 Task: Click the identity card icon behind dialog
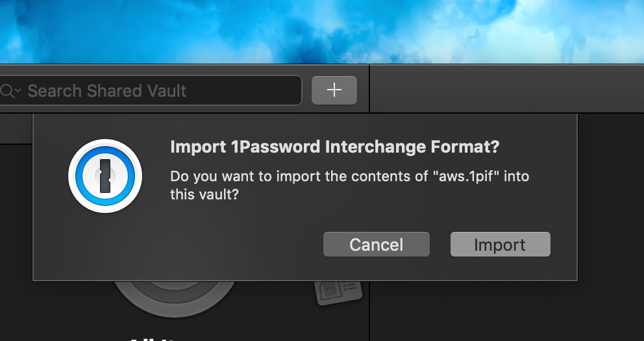click(339, 292)
